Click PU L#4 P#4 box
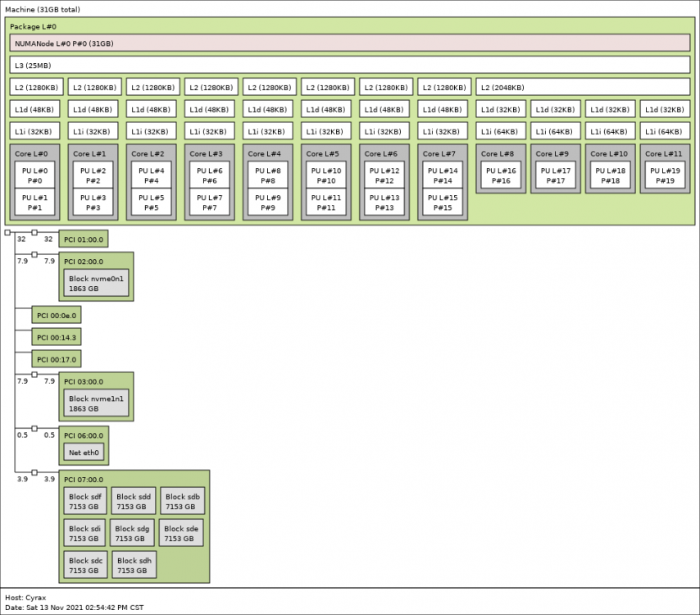Screen dimensions: 700x615 [152, 175]
